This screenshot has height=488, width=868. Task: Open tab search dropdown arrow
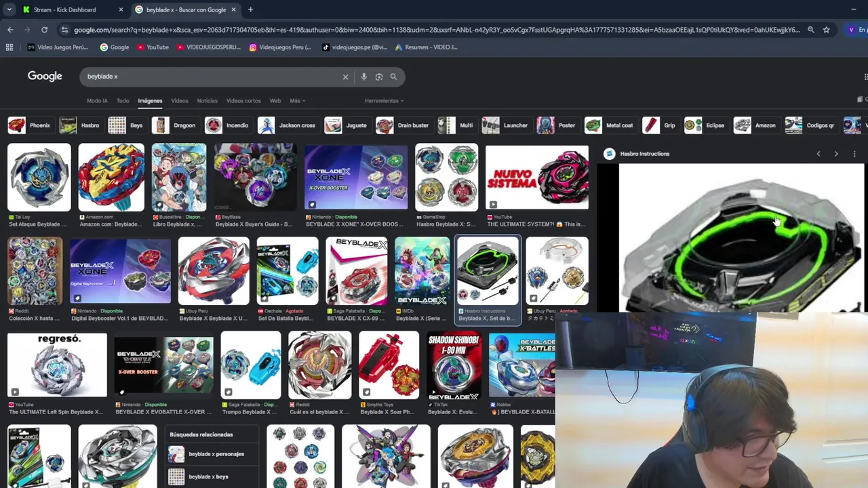coord(9,9)
